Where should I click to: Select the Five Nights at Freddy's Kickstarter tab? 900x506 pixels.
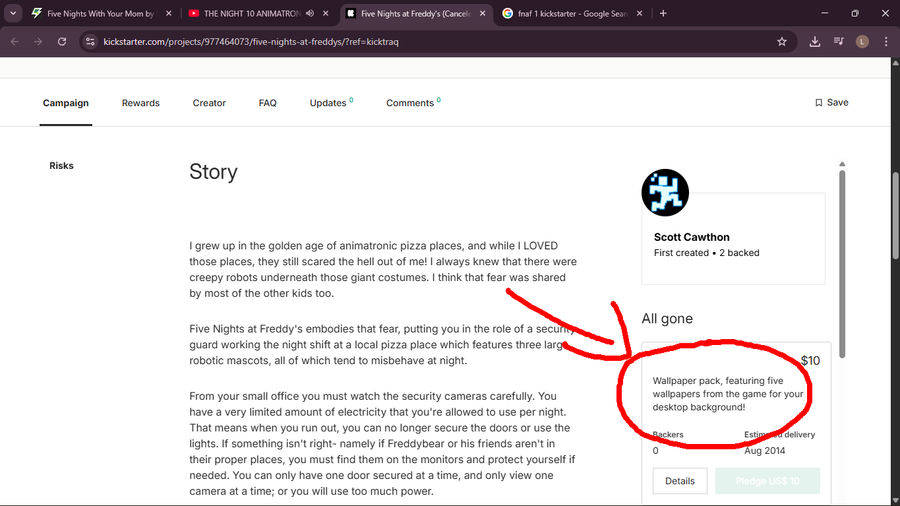(416, 13)
